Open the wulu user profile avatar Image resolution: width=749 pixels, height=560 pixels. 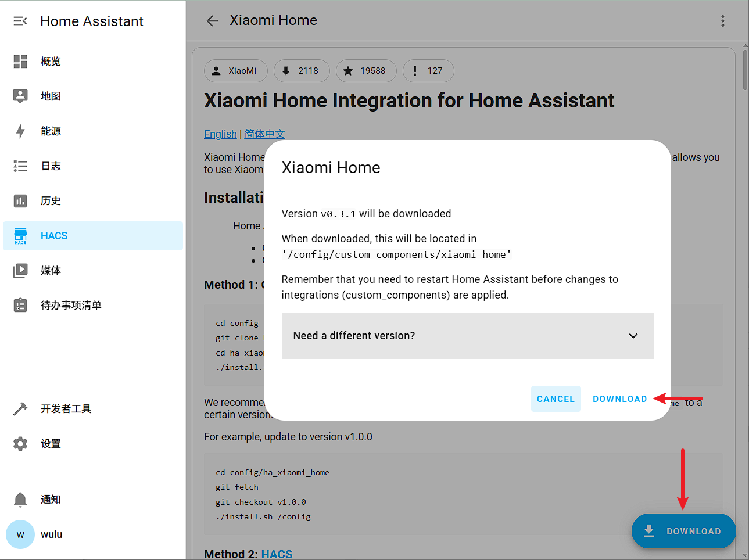point(20,534)
